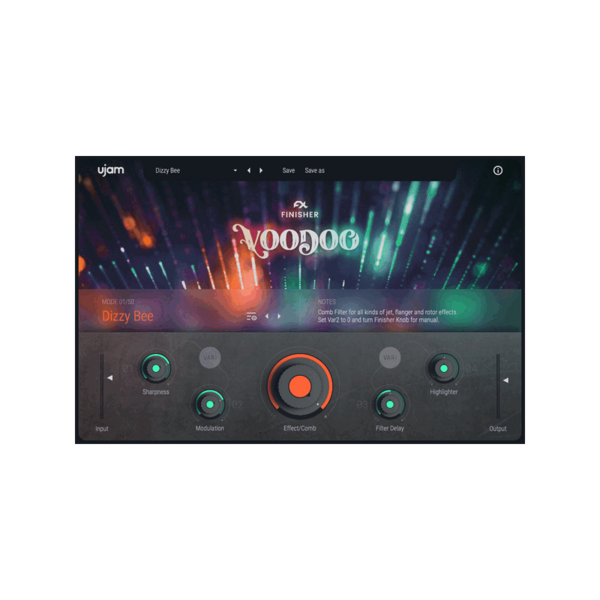
Task: Click the Save button
Action: pyautogui.click(x=289, y=171)
